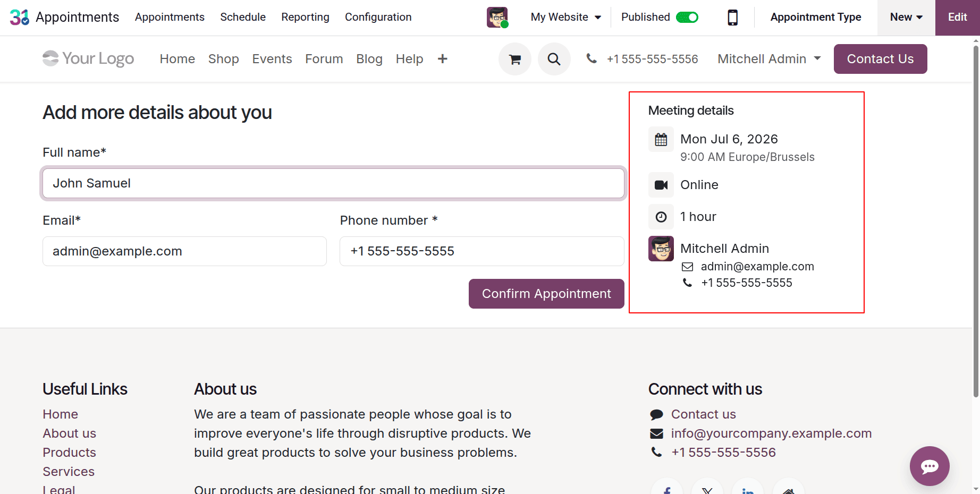Click info@yourcompany.example.com email link

[772, 433]
